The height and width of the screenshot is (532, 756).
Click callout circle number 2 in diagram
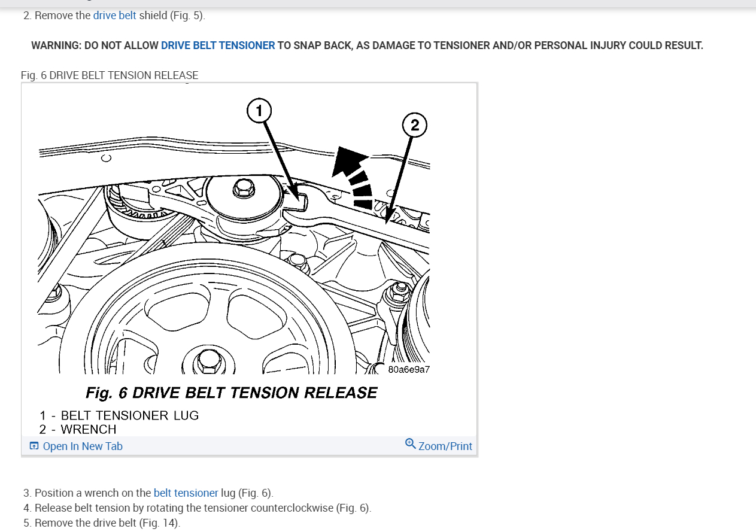[415, 126]
